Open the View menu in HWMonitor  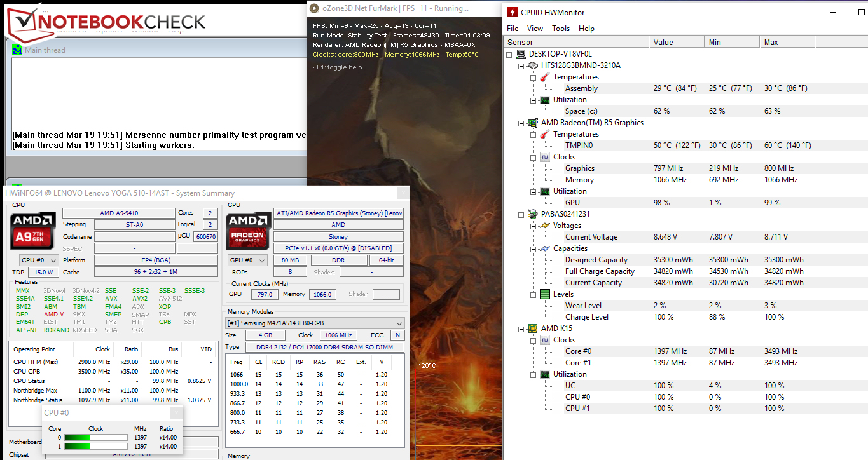pos(535,29)
